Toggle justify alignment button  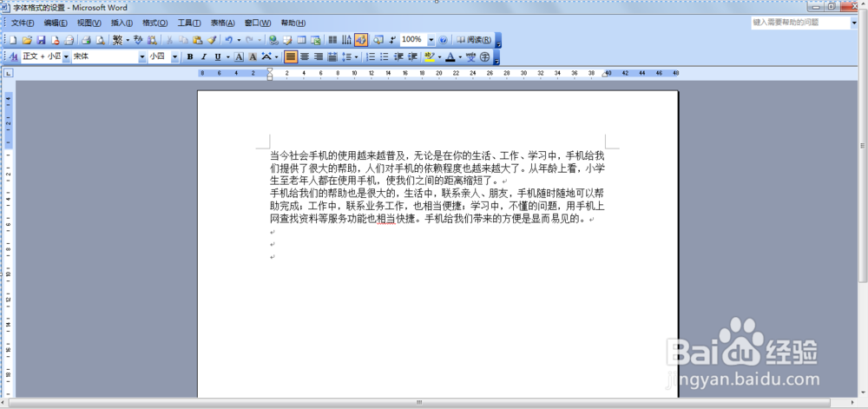[291, 56]
